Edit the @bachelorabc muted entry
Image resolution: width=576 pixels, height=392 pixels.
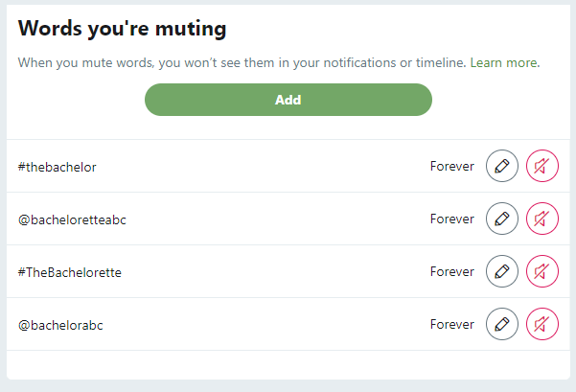(502, 324)
